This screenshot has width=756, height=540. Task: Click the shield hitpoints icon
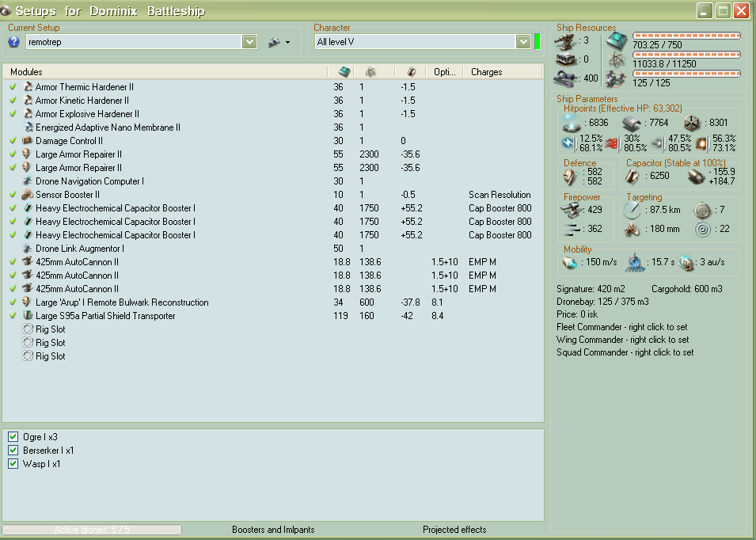tap(571, 123)
